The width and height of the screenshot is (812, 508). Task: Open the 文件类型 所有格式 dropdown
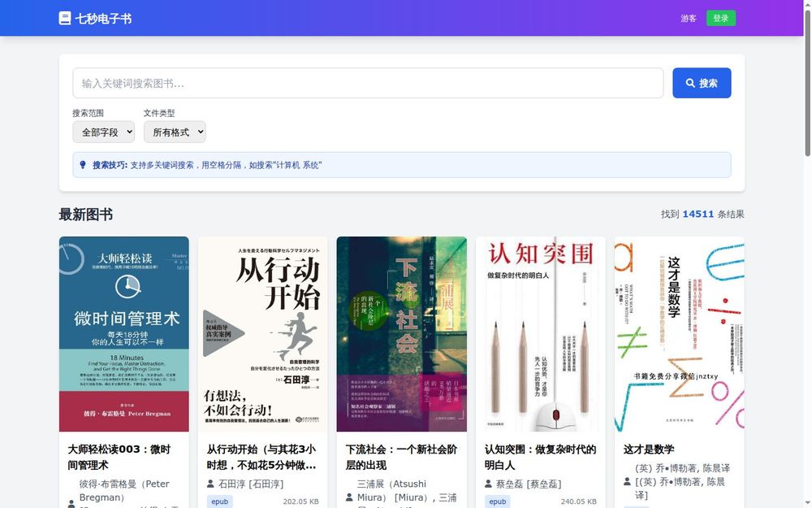(175, 132)
